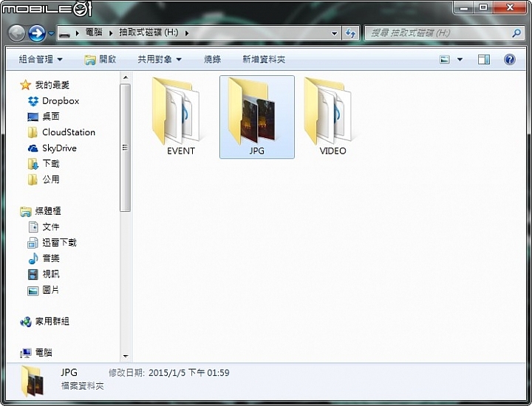The height and width of the screenshot is (406, 532).
Task: Open the 組合管理 menu
Action: point(41,59)
